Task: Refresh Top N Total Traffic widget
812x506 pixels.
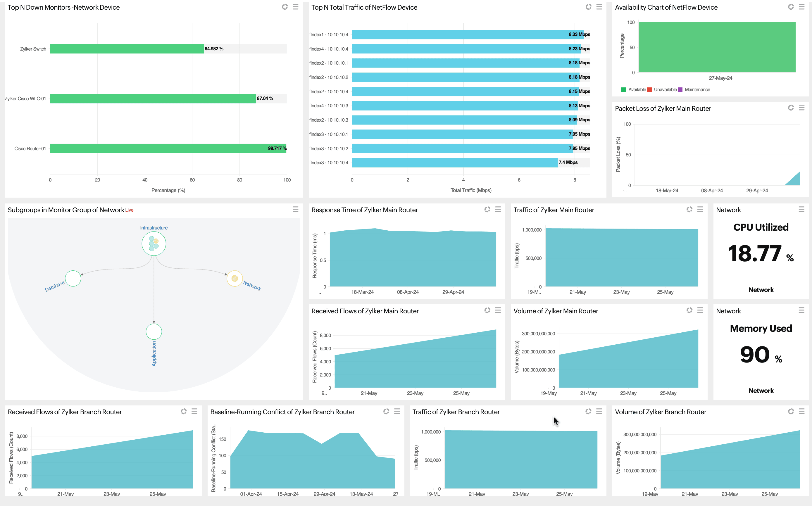Action: 588,7
